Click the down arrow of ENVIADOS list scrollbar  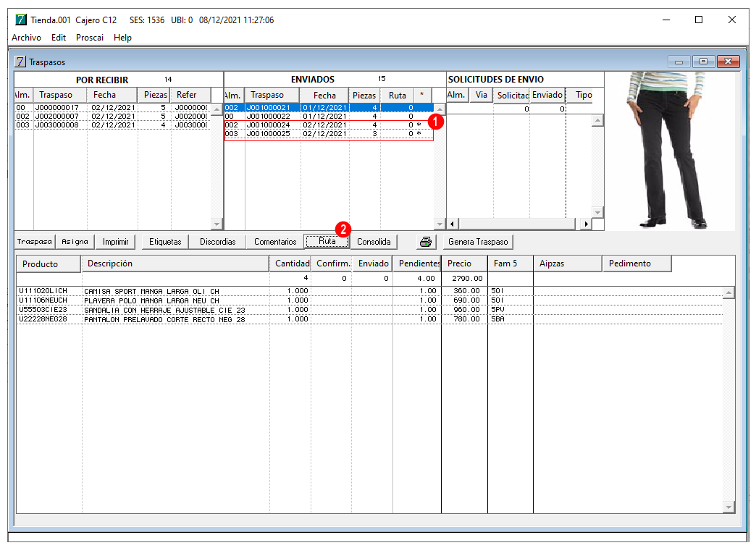coord(440,224)
